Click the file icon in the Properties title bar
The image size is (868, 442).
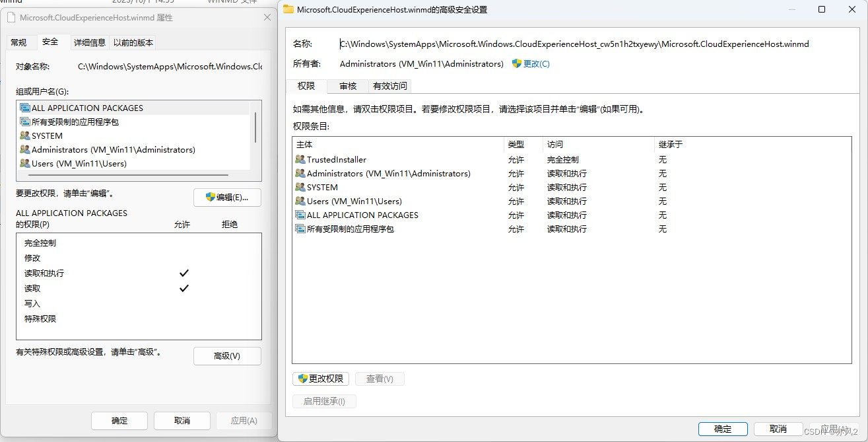click(x=11, y=18)
